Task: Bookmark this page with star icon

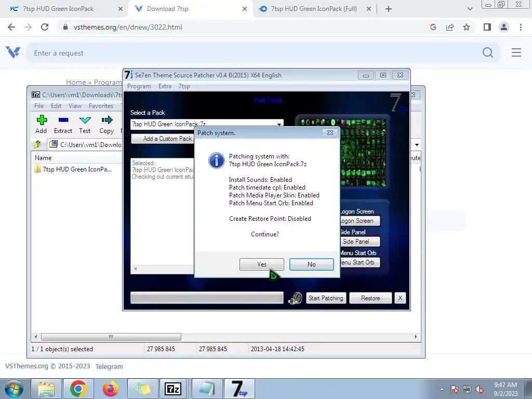Action: 467,27
